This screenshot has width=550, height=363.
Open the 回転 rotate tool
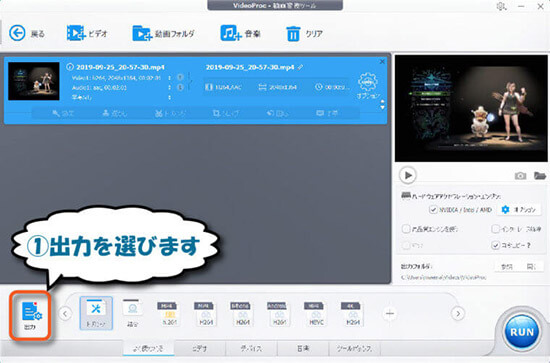coord(277,113)
